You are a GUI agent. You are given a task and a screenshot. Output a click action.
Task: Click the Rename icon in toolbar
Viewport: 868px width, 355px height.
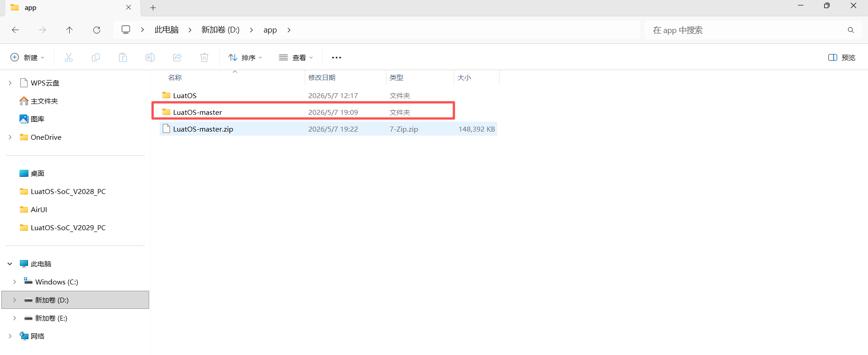point(150,57)
